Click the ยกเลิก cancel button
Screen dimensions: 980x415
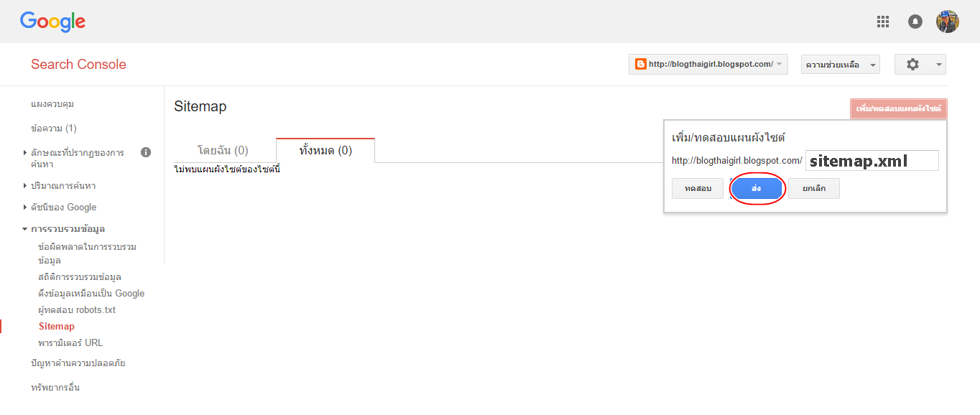pos(814,188)
